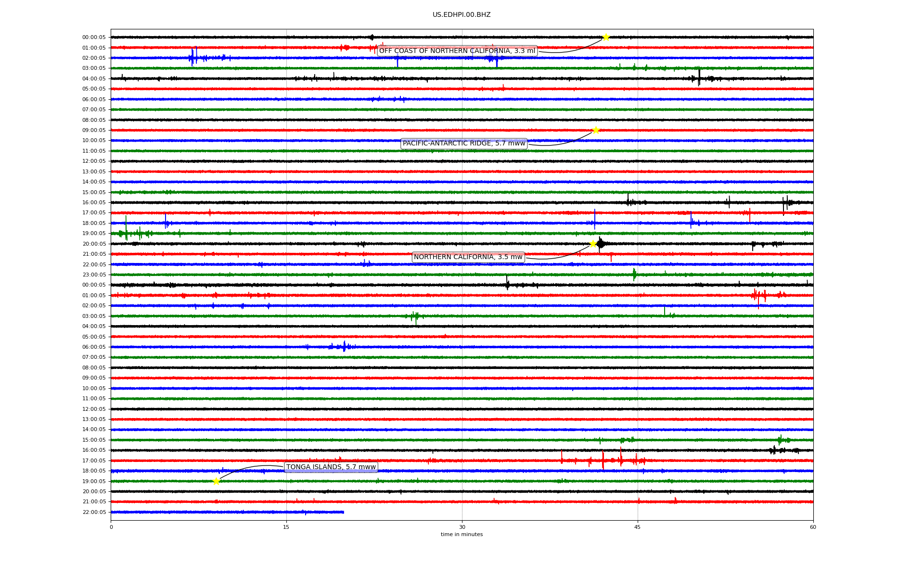The image size is (924, 578).
Task: Click the star marker for Off Coast of Northern California event
Action: point(606,37)
